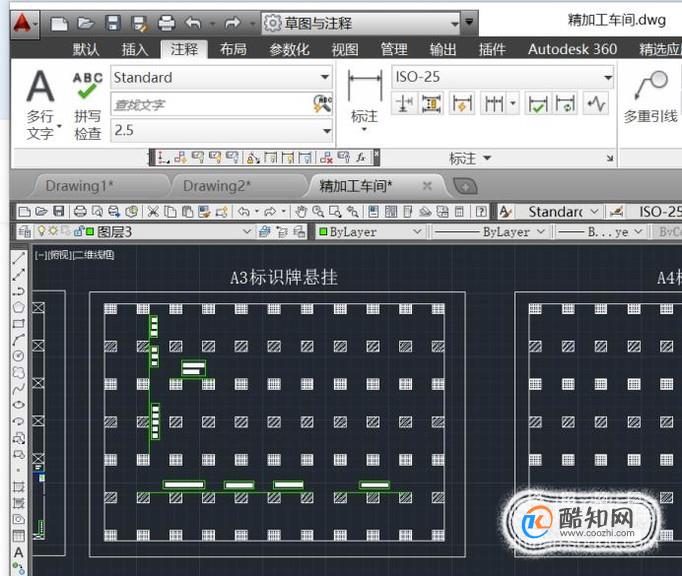Toggle layer 图层3 on/off light bulb
The image size is (682, 576).
tap(42, 231)
